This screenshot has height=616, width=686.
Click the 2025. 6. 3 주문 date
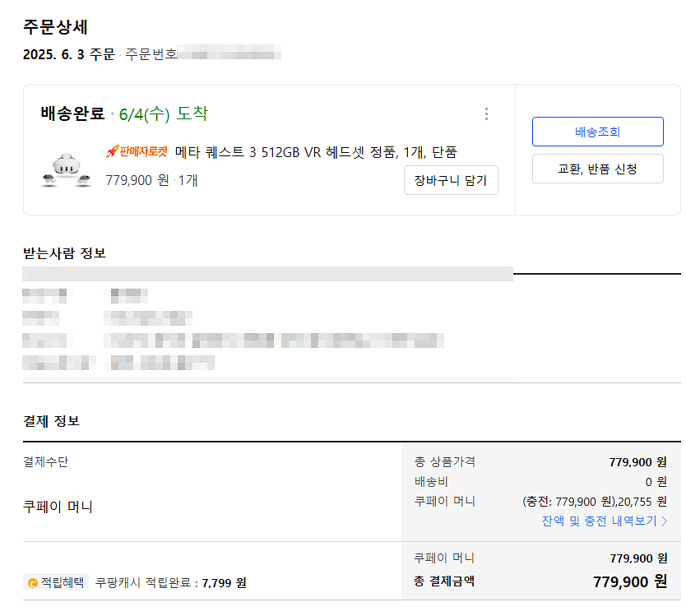point(69,55)
